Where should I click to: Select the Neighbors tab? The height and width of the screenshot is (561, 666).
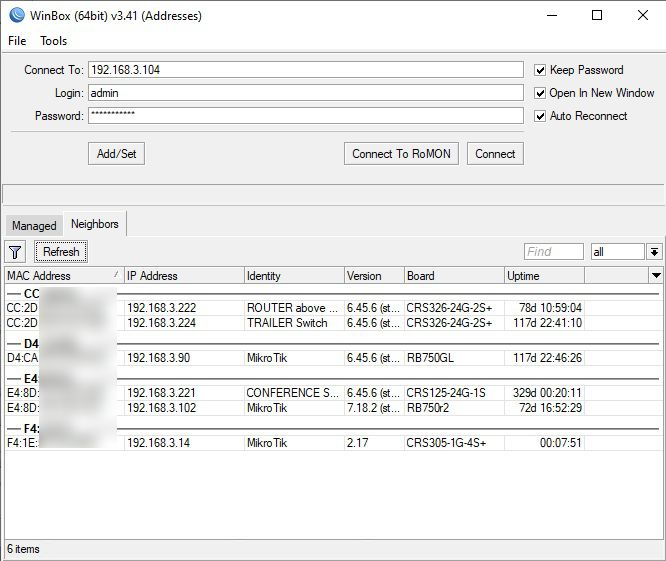coord(95,224)
